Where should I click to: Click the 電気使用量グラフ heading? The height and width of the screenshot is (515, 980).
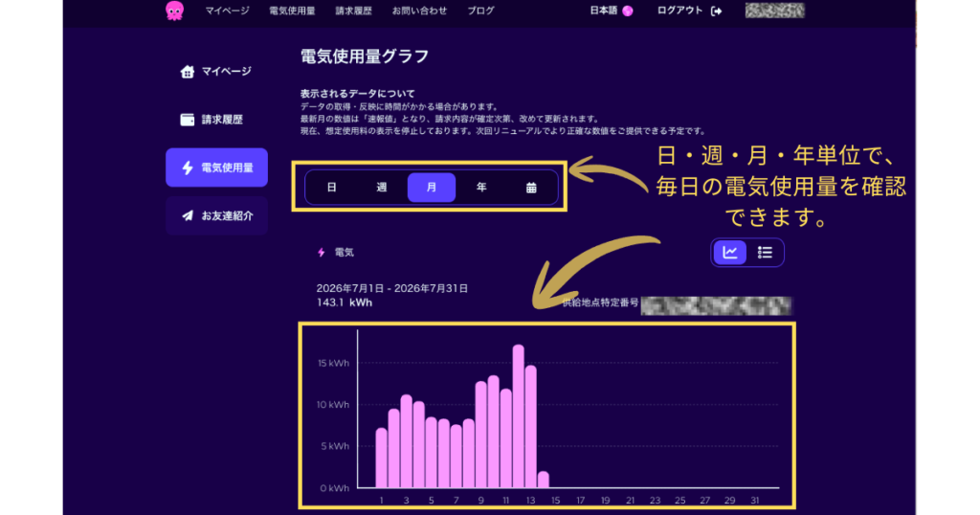(365, 56)
